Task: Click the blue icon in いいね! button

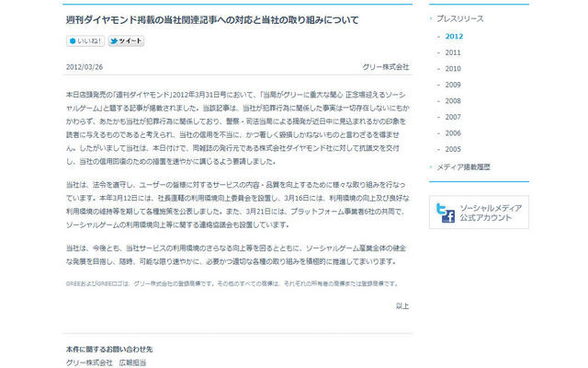Action: tap(73, 40)
